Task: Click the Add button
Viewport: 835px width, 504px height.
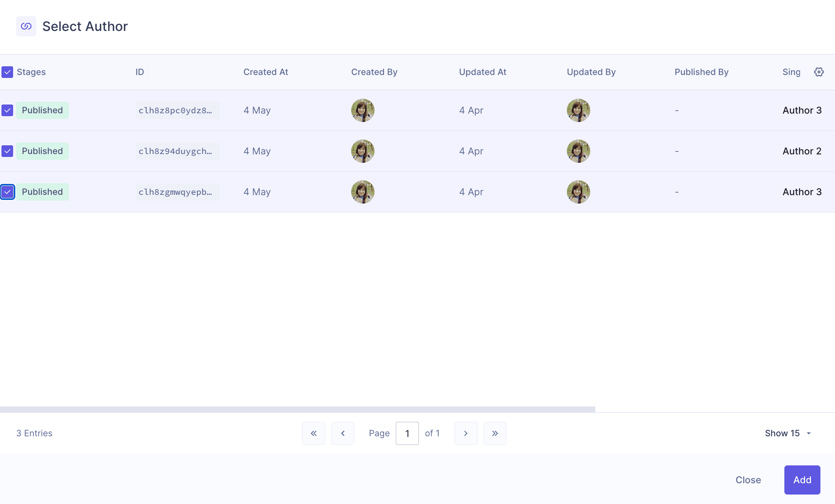Action: coord(802,480)
